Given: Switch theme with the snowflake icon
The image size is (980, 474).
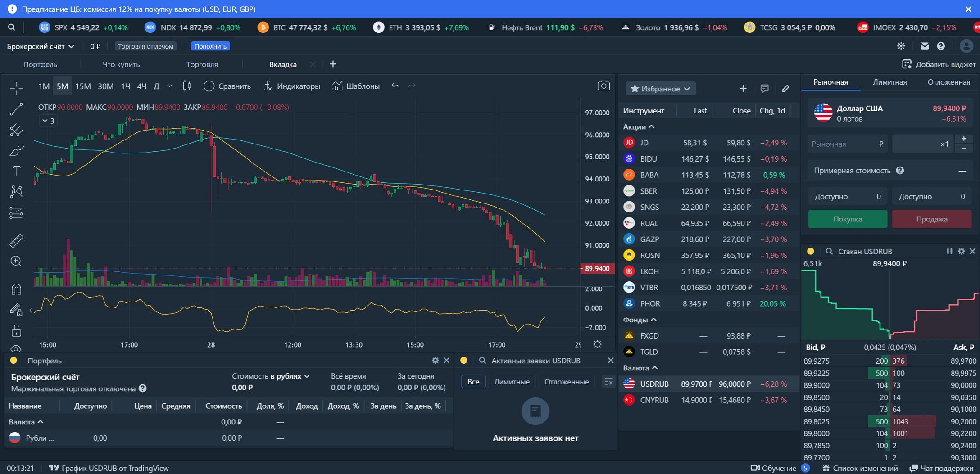Looking at the screenshot, I should pos(901,46).
